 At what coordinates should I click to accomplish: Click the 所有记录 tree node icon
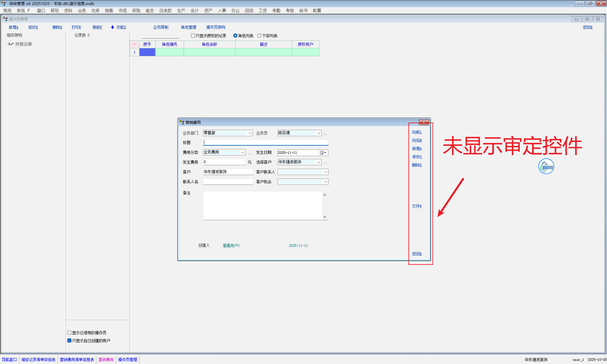point(11,44)
